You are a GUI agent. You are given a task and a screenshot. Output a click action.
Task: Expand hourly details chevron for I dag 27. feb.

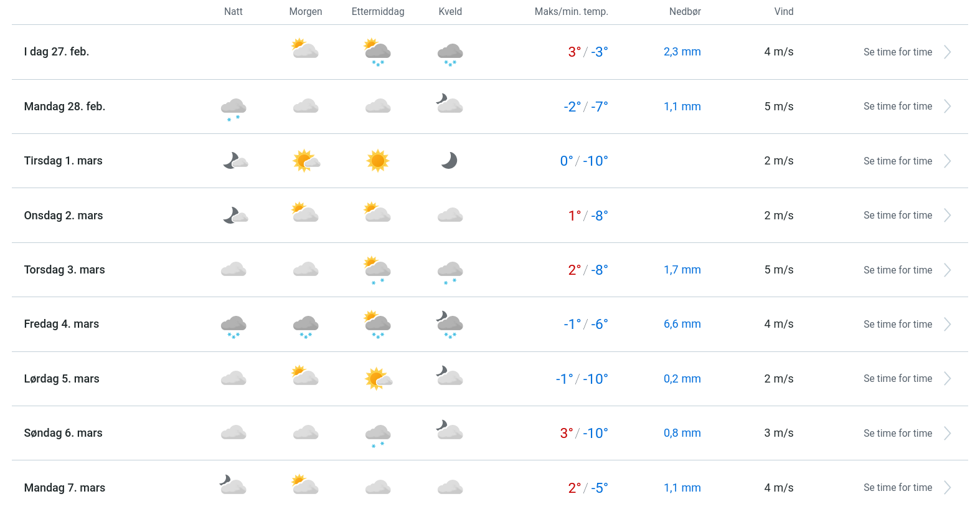[947, 52]
